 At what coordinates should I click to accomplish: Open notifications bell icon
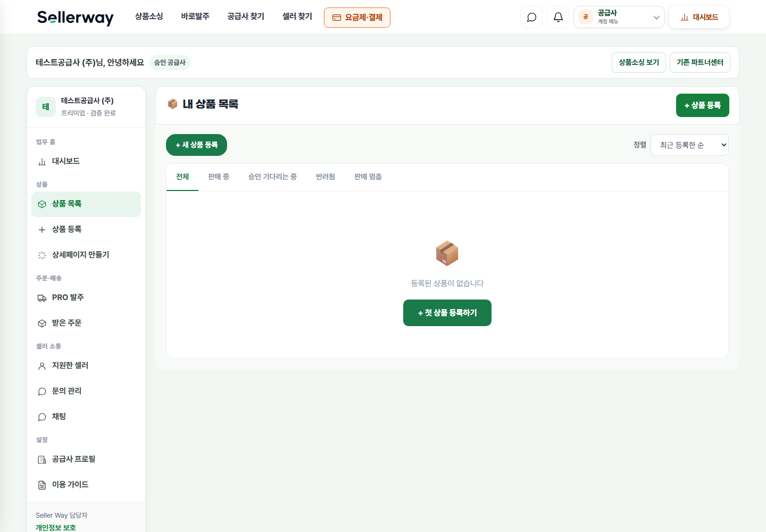(558, 17)
